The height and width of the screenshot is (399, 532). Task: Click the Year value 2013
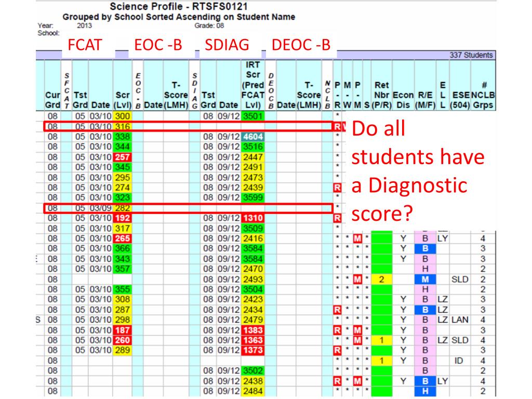(84, 25)
